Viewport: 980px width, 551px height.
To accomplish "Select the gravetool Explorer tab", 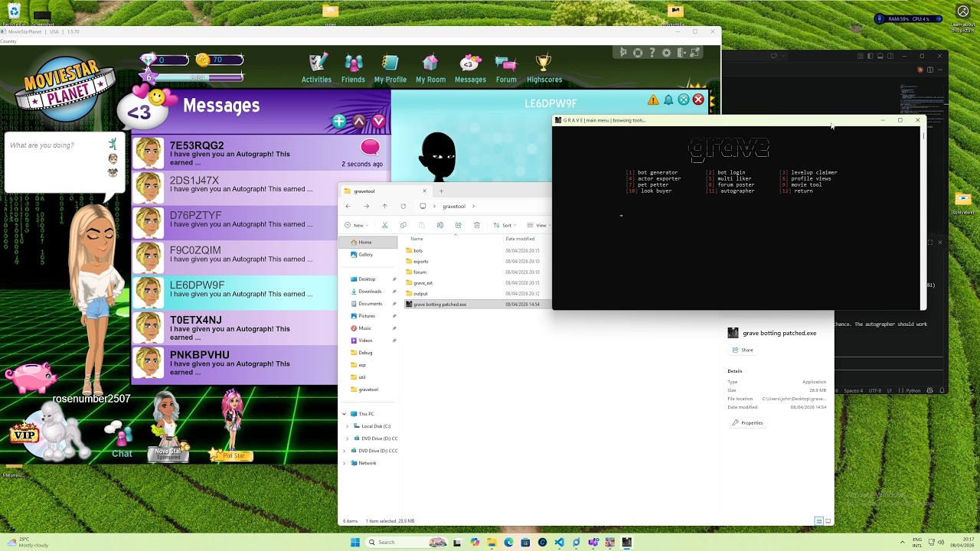I will (385, 191).
